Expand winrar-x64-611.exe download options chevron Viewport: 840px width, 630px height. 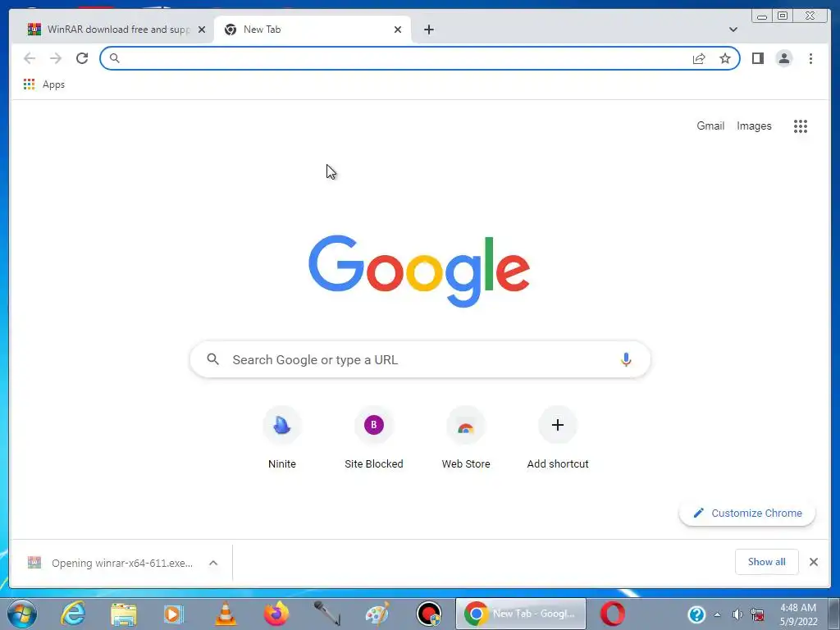point(213,563)
